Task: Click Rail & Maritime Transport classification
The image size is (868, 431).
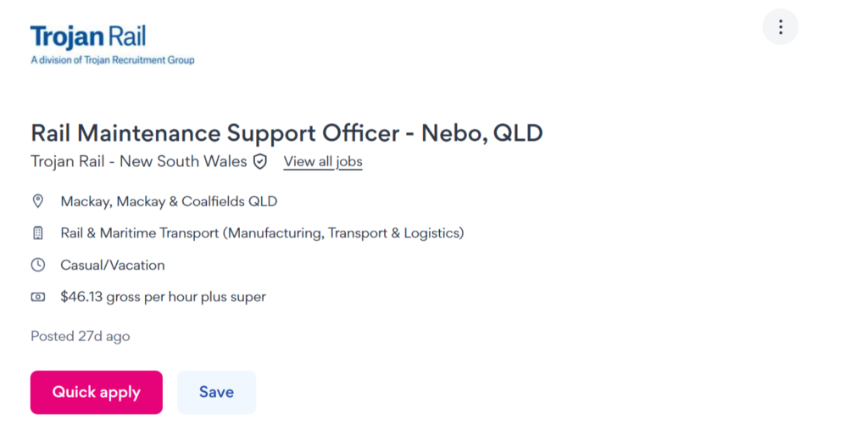Action: 139,232
